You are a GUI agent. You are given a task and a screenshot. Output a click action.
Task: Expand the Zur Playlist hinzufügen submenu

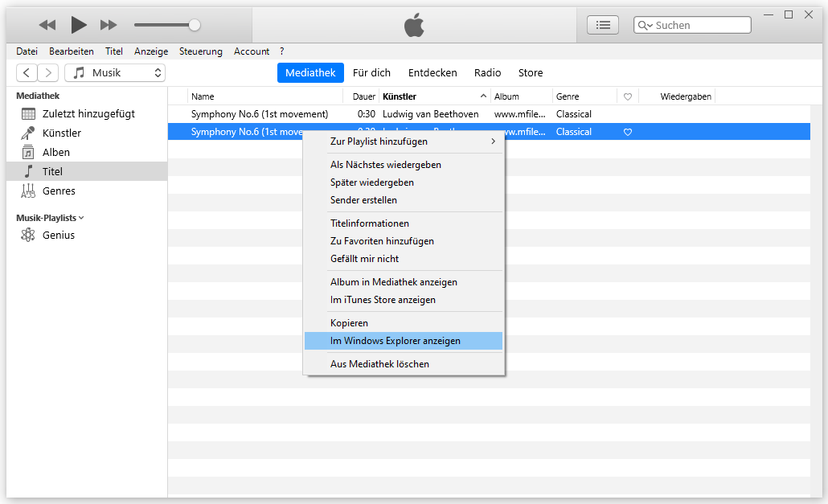pos(404,141)
